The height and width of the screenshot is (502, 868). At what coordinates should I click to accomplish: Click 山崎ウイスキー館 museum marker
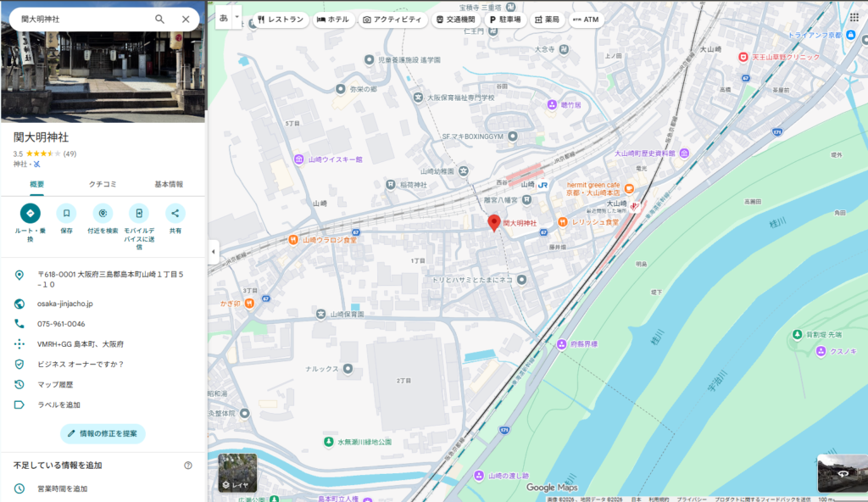299,159
